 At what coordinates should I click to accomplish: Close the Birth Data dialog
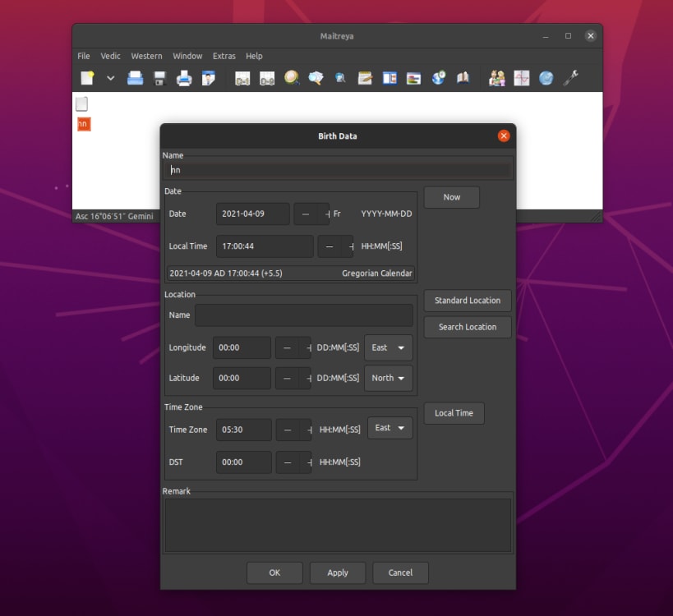pos(504,136)
